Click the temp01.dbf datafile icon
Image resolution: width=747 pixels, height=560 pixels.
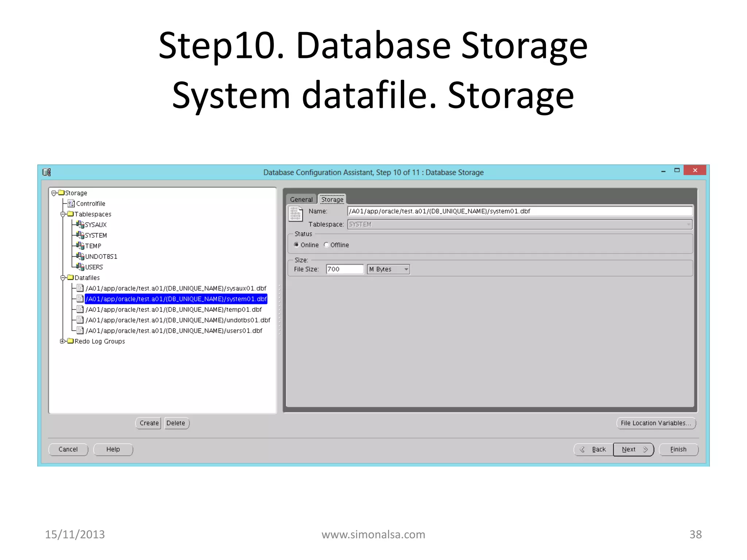pyautogui.click(x=80, y=309)
